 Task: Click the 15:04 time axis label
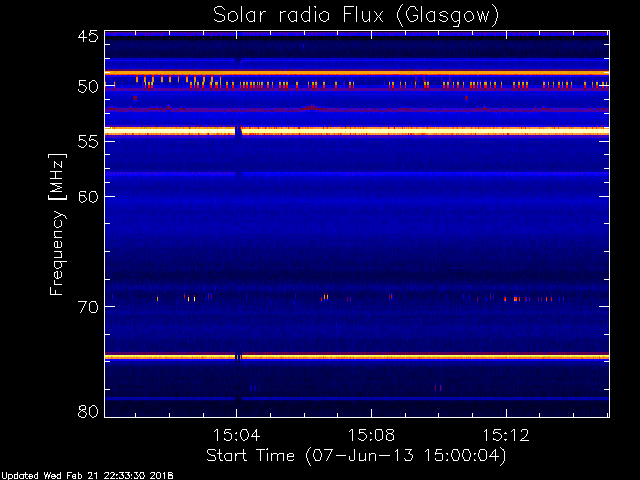click(x=236, y=435)
